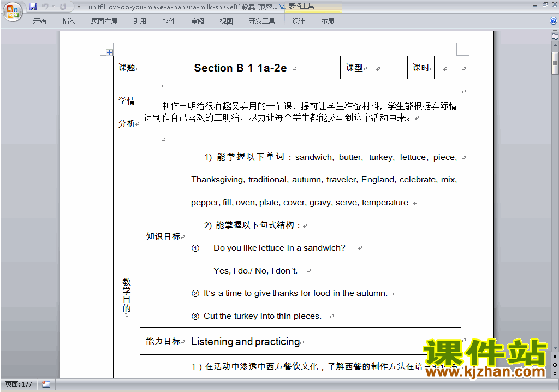Click the line starting Thanksgiving, traditional

pyautogui.click(x=324, y=180)
